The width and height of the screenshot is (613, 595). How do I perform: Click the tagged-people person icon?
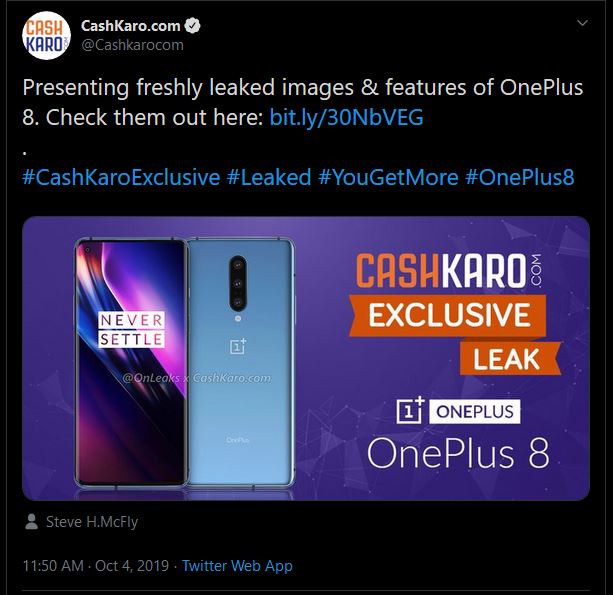[32, 522]
